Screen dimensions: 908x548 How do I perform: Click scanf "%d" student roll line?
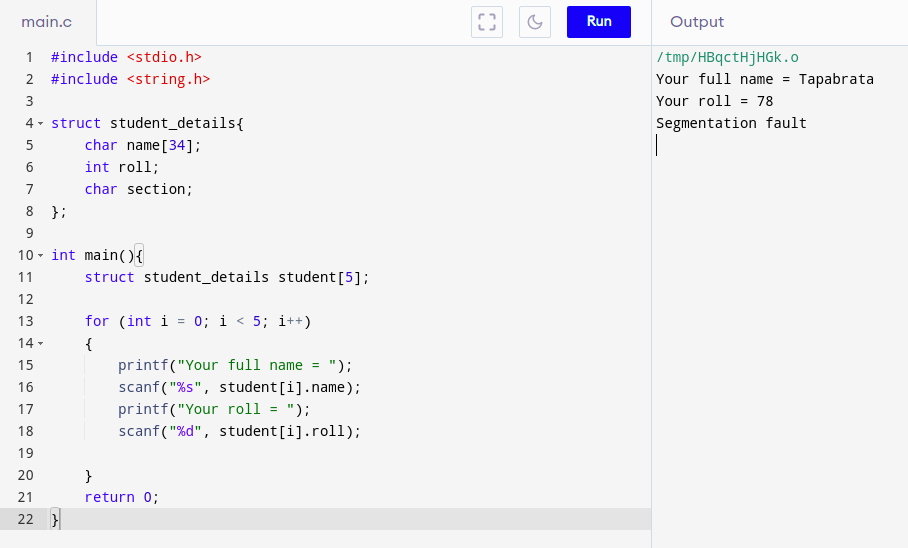(x=239, y=432)
